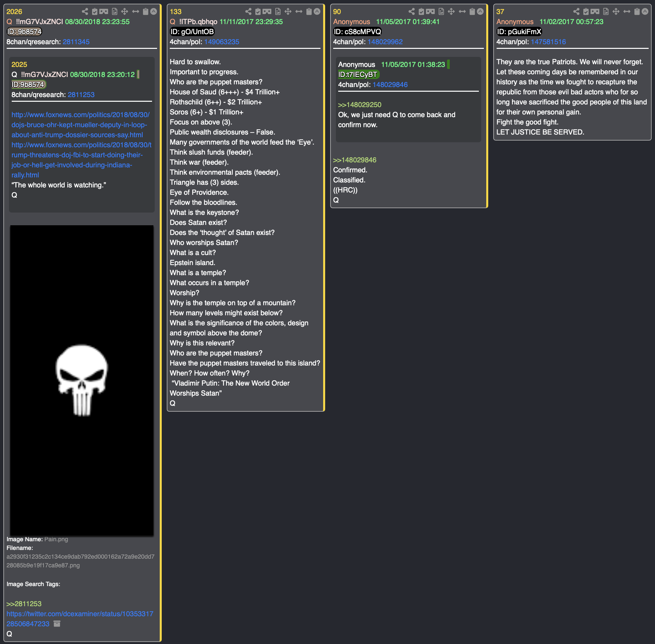The width and height of the screenshot is (655, 644).
Task: Share post 37 via its share icon
Action: click(576, 11)
